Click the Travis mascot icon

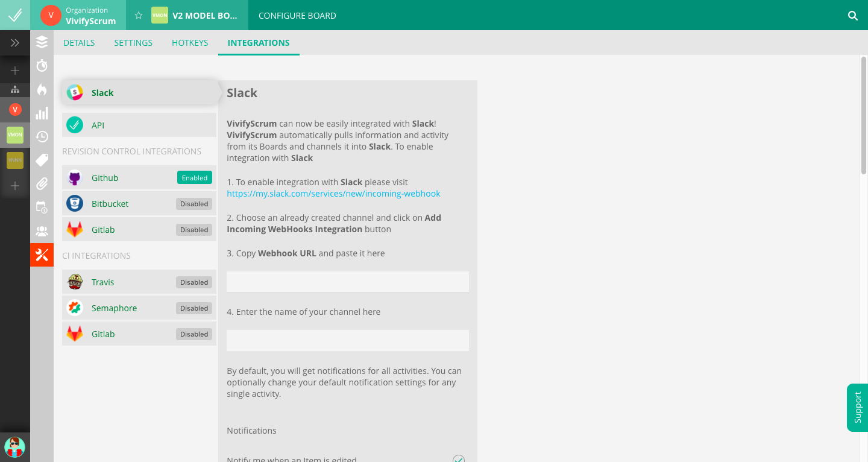point(75,282)
